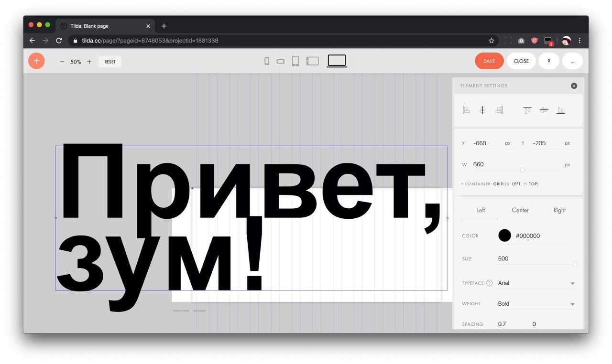
Task: Open the typeface help question icon
Action: 489,283
